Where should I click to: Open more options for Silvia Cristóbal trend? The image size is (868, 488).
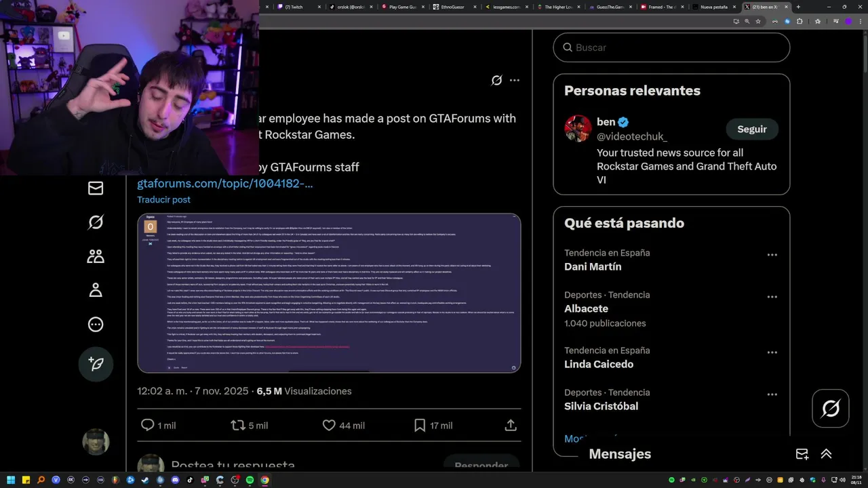point(772,394)
